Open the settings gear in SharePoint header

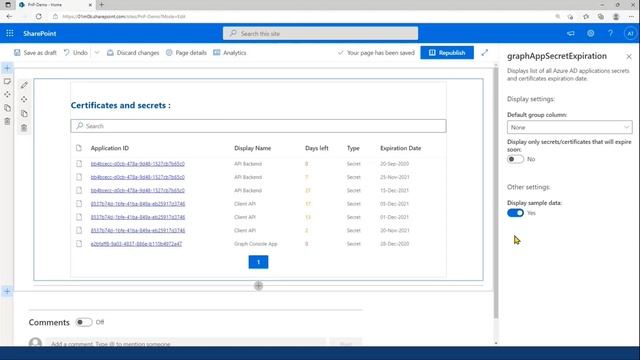pyautogui.click(x=591, y=33)
